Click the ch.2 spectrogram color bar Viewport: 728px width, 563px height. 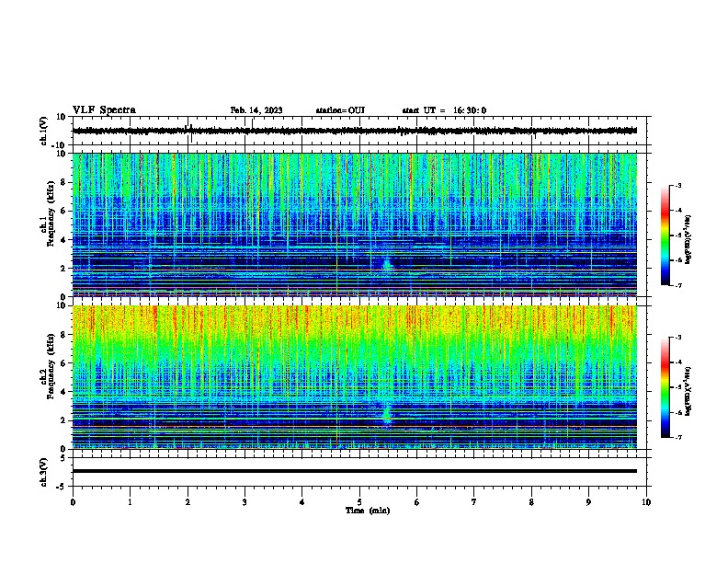[x=665, y=387]
